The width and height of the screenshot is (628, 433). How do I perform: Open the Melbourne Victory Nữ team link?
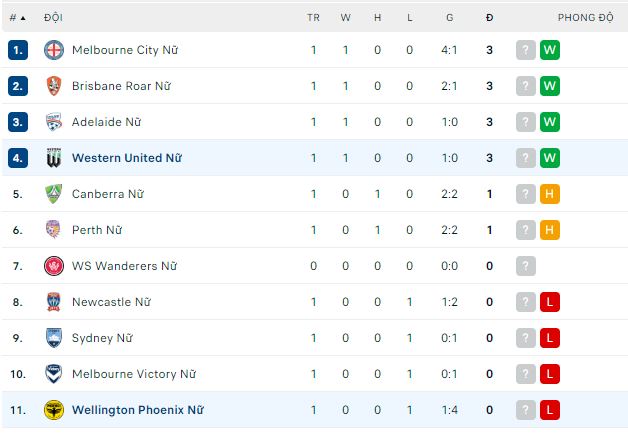tap(133, 374)
